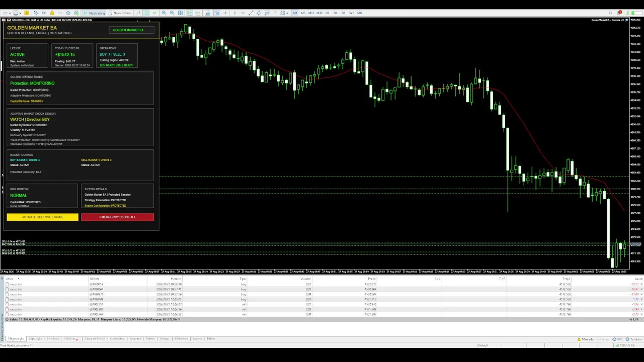Select the cursor arrow tool
The width and height of the screenshot is (644, 362).
pyautogui.click(x=217, y=13)
